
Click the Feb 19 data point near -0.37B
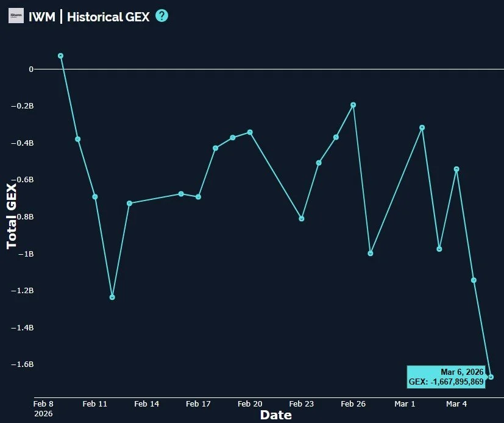233,138
